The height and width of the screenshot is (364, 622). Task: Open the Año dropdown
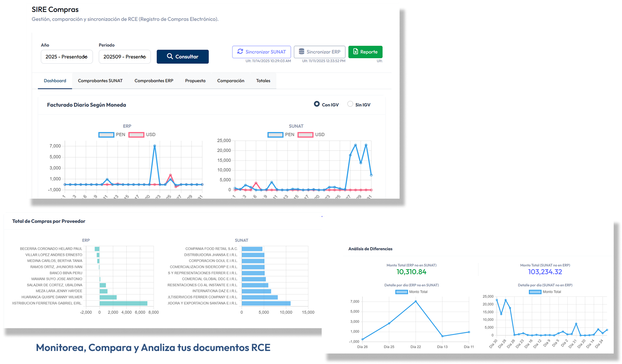[x=67, y=57]
